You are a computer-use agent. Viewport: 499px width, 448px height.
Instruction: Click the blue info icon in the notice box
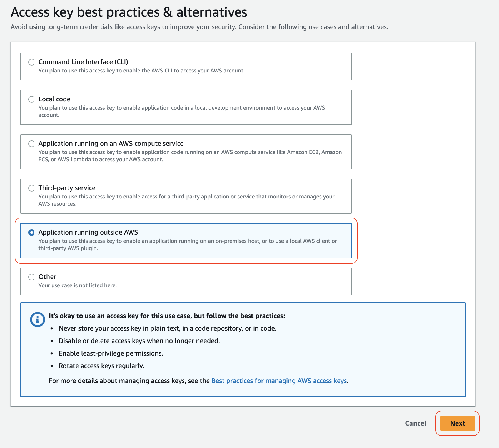coord(37,319)
